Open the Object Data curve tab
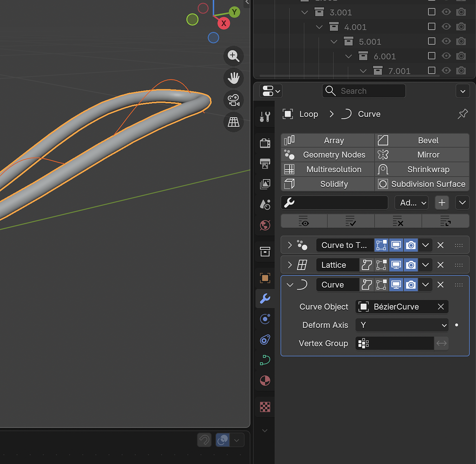Image resolution: width=476 pixels, height=464 pixels. pyautogui.click(x=265, y=360)
